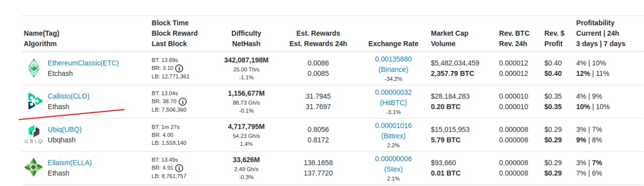Open the (Bittrex) exchange link
Screen dimensions: 644x186
(x=393, y=136)
